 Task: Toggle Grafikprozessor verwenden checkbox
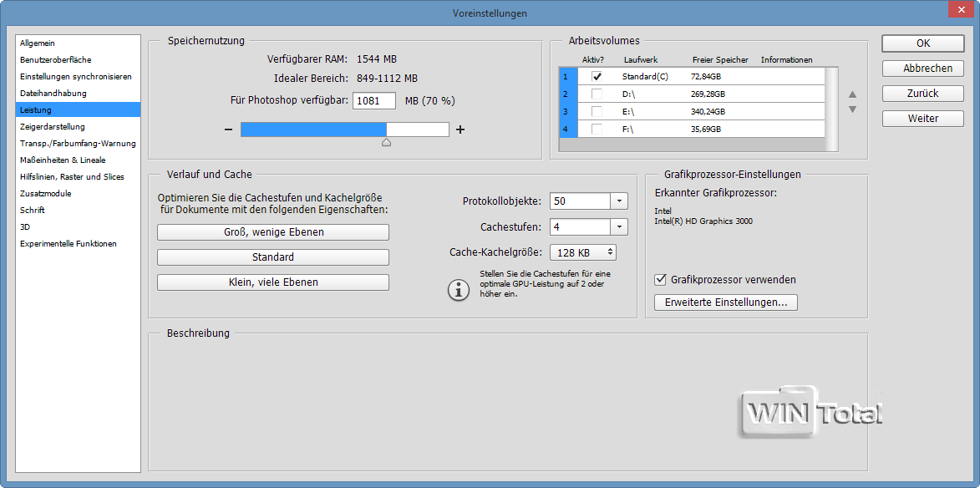pyautogui.click(x=661, y=280)
